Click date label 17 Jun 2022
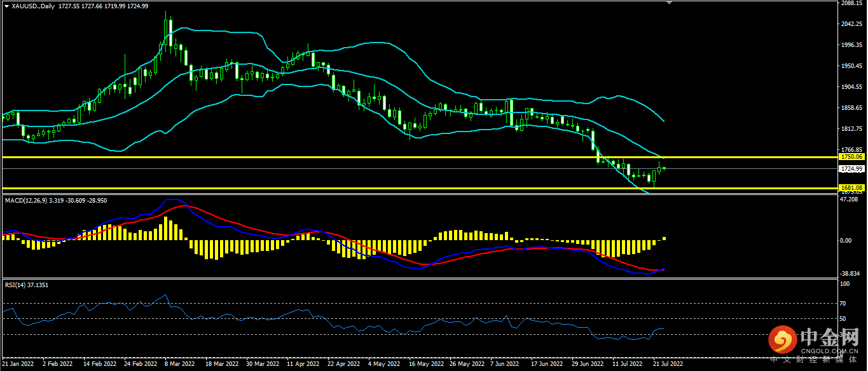 click(547, 365)
